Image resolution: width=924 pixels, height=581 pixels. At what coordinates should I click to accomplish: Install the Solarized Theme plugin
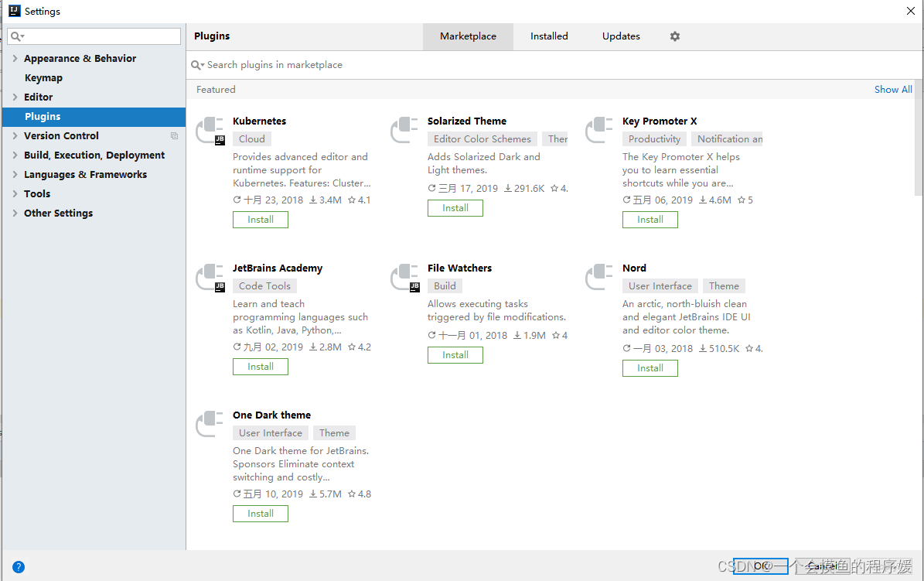coord(455,208)
